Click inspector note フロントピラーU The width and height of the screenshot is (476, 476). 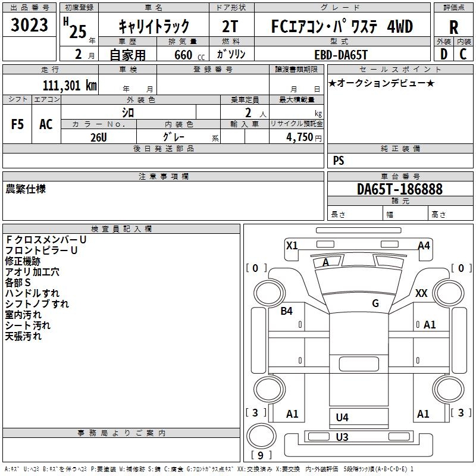(41, 250)
